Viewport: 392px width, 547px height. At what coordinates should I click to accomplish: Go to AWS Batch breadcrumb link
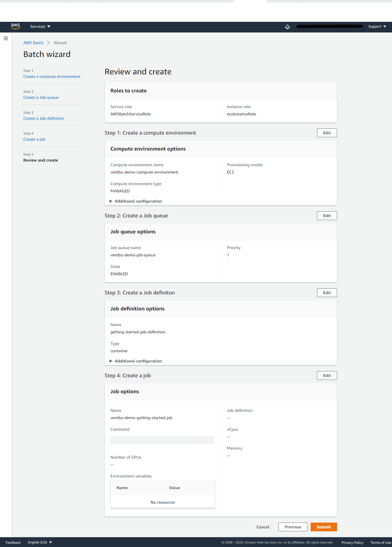[x=33, y=43]
